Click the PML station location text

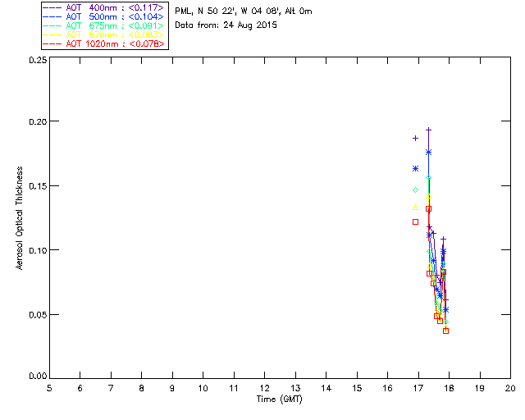(244, 11)
